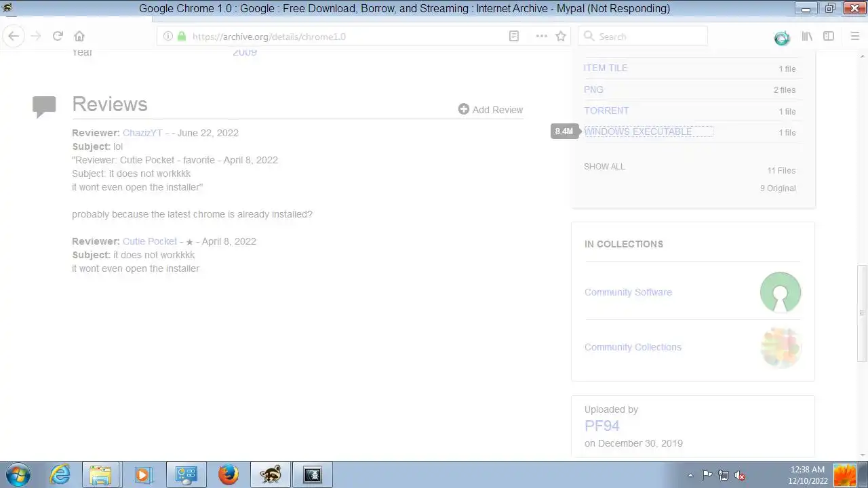
Task: Download the TORRENT file
Action: [606, 110]
